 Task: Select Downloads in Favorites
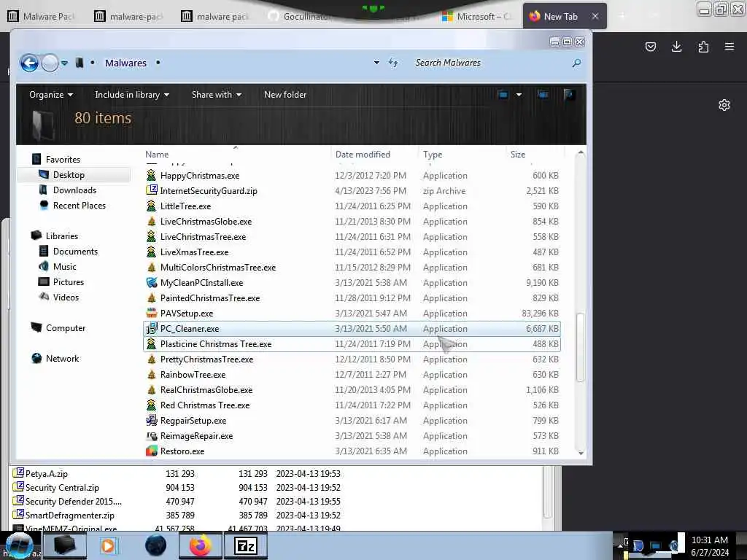[75, 190]
